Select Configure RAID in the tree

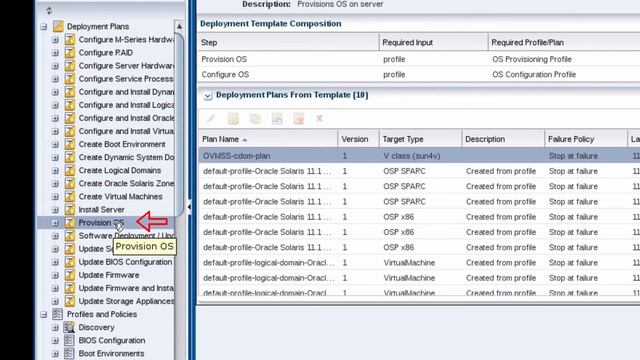pyautogui.click(x=105, y=53)
